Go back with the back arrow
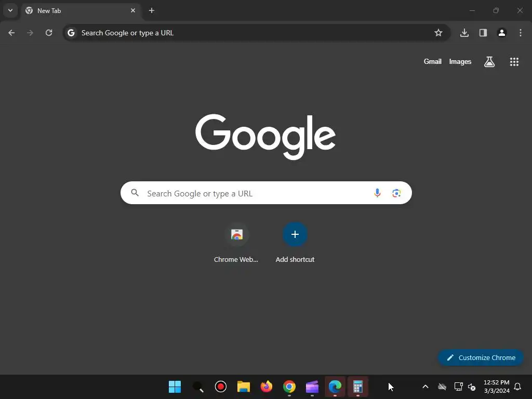 point(11,33)
